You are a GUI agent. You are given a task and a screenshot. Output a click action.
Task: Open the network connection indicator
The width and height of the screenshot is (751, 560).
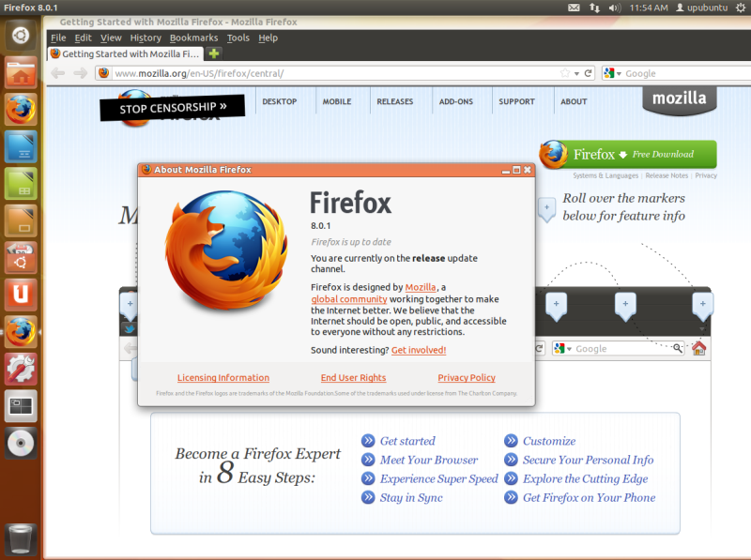(x=594, y=8)
